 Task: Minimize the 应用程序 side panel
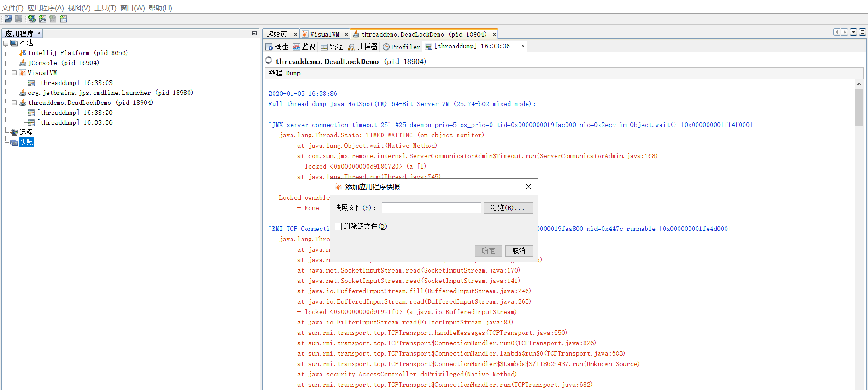(x=255, y=33)
